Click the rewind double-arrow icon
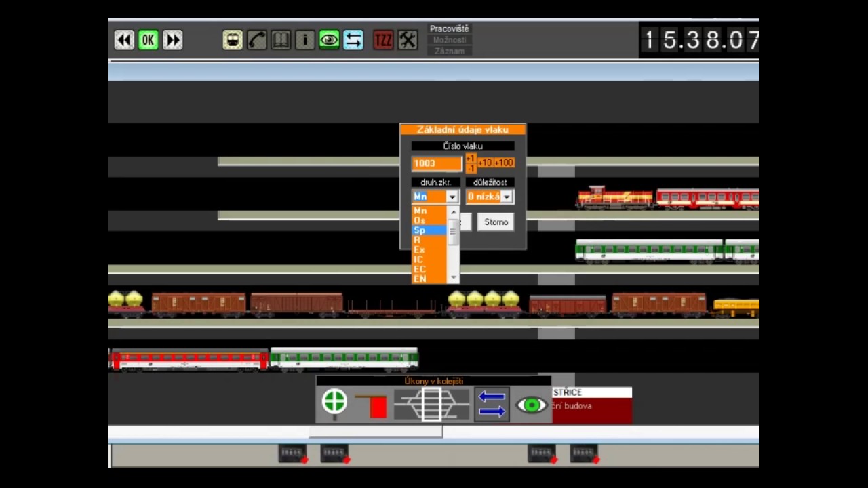 (x=124, y=40)
